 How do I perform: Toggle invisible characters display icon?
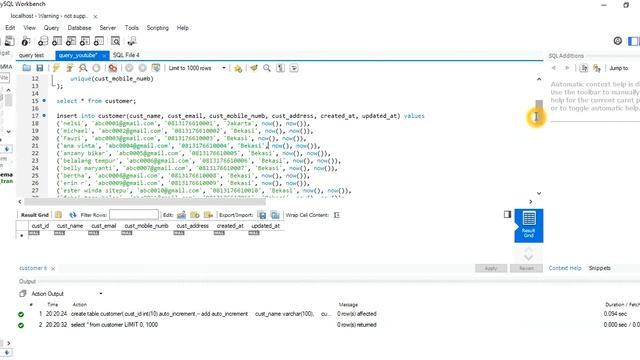coord(280,68)
